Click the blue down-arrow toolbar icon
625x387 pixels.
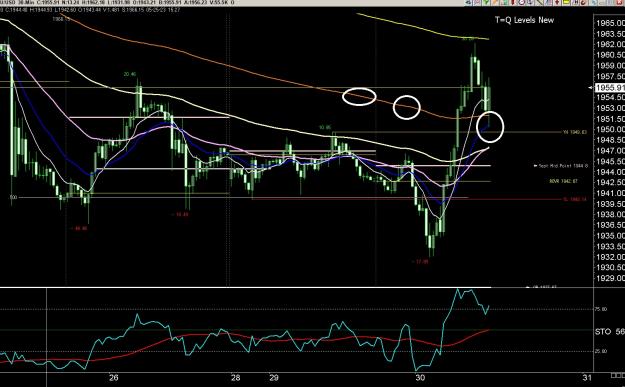pyautogui.click(x=530, y=2)
